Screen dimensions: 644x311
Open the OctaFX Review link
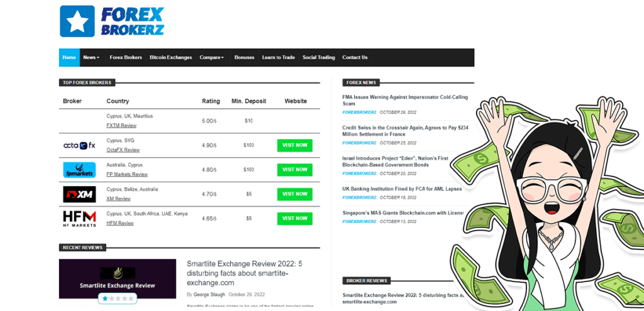tap(123, 150)
